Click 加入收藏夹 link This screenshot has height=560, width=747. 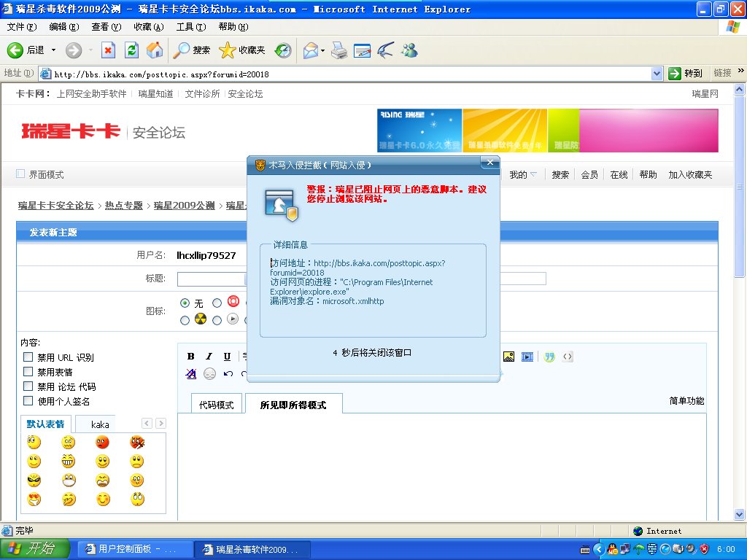pyautogui.click(x=690, y=175)
